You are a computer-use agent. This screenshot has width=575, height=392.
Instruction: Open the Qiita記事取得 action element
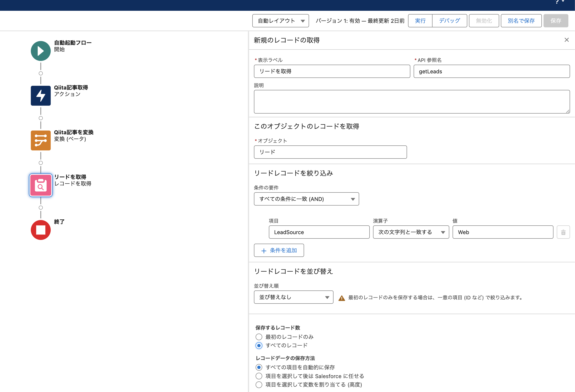(x=40, y=96)
